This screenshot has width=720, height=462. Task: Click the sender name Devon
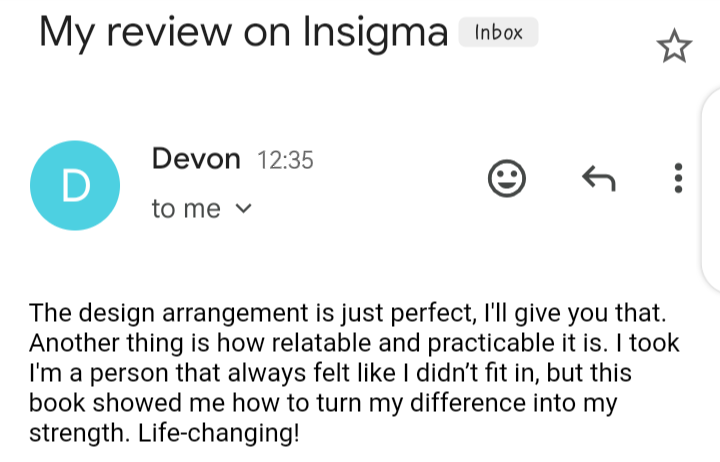pyautogui.click(x=196, y=159)
